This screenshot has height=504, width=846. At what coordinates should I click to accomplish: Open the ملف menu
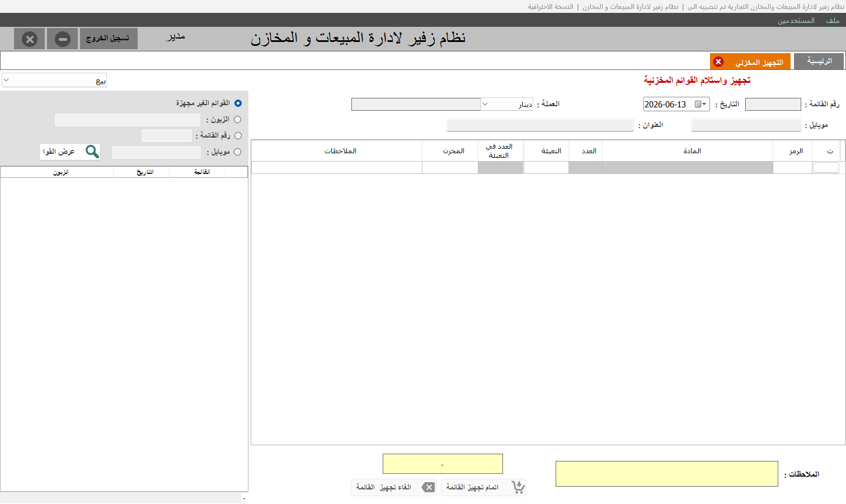(833, 20)
